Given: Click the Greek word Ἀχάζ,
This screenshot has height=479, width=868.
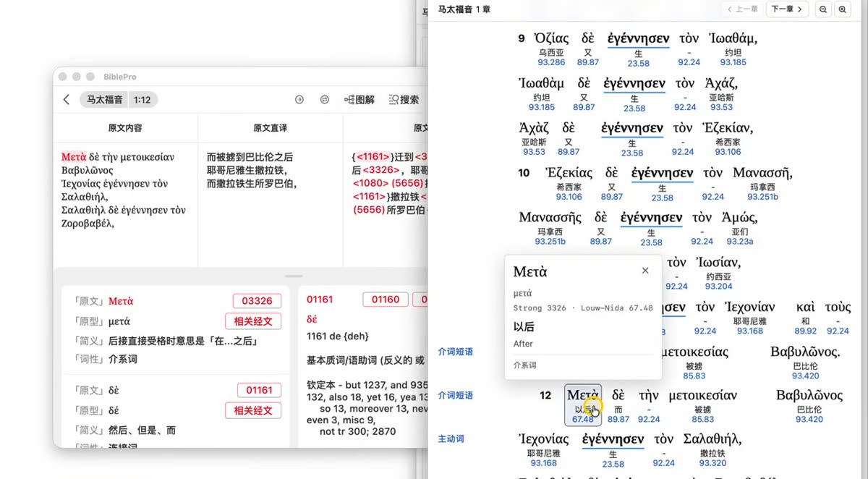Looking at the screenshot, I should 721,83.
